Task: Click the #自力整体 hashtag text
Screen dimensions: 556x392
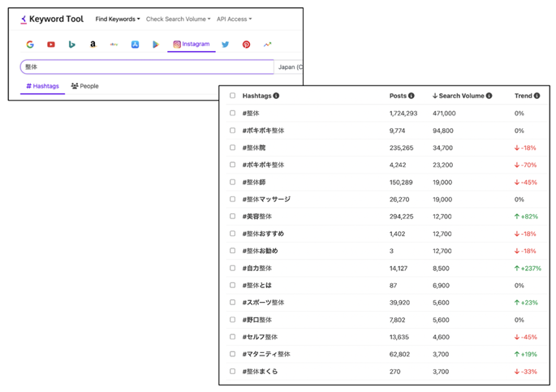Action: [x=257, y=269]
